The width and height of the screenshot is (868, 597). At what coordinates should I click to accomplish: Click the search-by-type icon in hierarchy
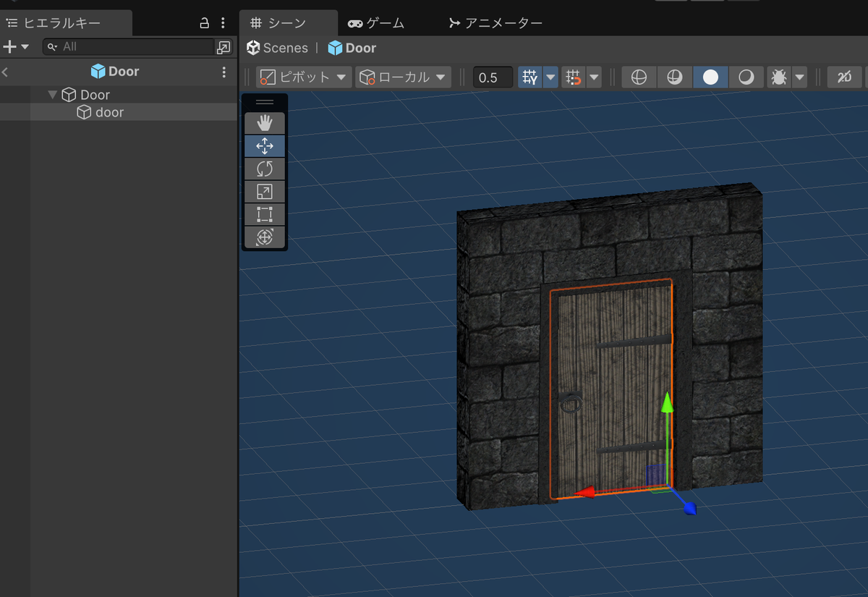point(224,47)
